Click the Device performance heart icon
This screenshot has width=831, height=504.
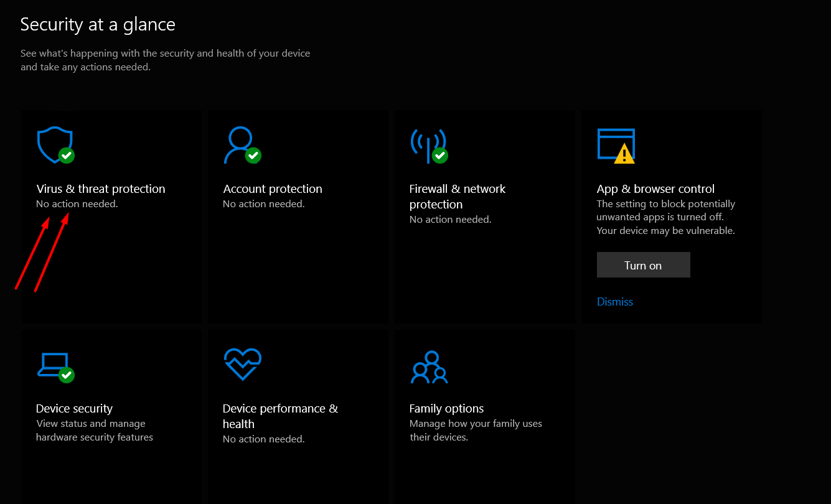pyautogui.click(x=242, y=364)
